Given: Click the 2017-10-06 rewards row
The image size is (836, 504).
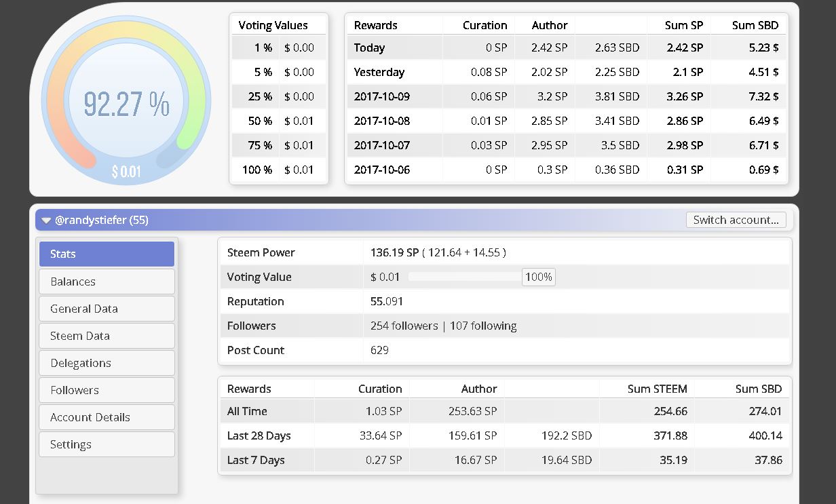Looking at the screenshot, I should coord(567,170).
